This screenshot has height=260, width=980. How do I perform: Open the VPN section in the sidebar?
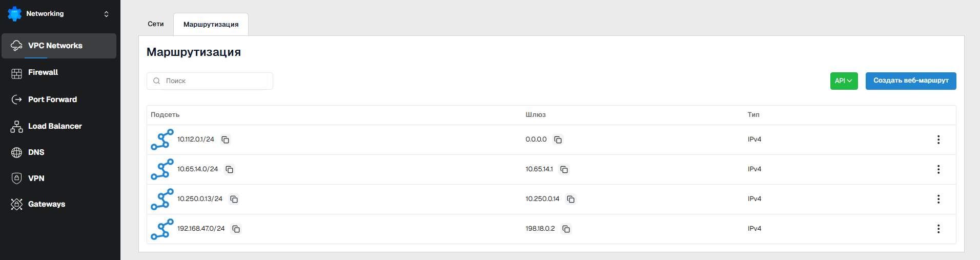click(36, 178)
